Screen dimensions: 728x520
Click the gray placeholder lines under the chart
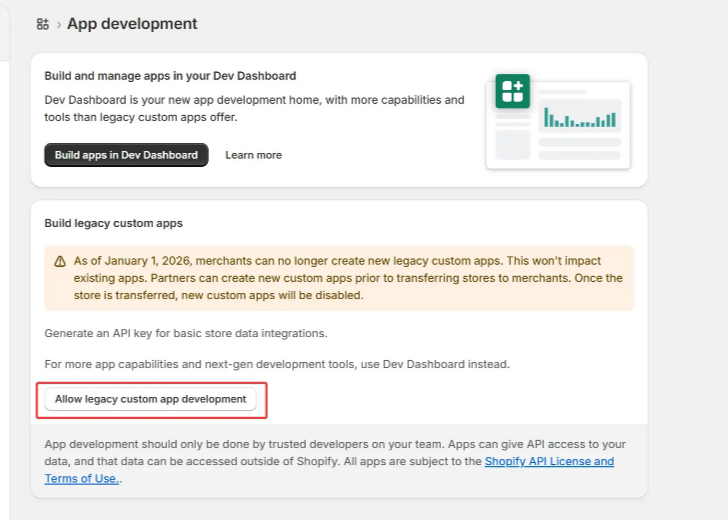point(579,149)
